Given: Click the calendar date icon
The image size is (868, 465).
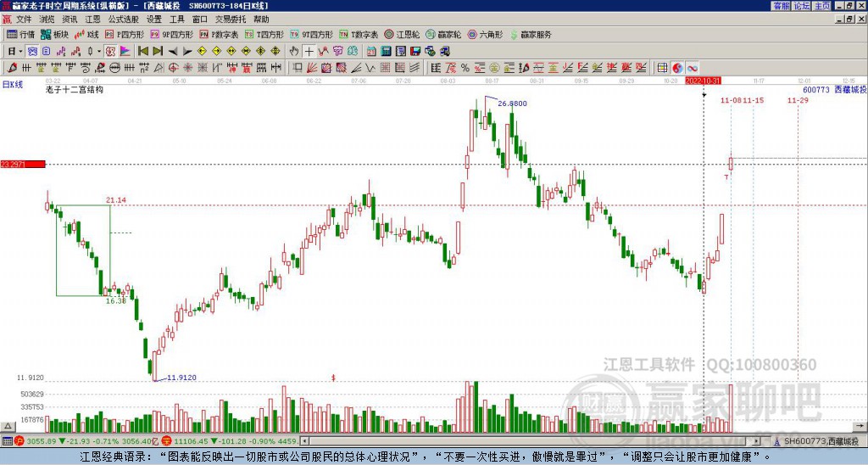Looking at the screenshot, I should (x=371, y=52).
